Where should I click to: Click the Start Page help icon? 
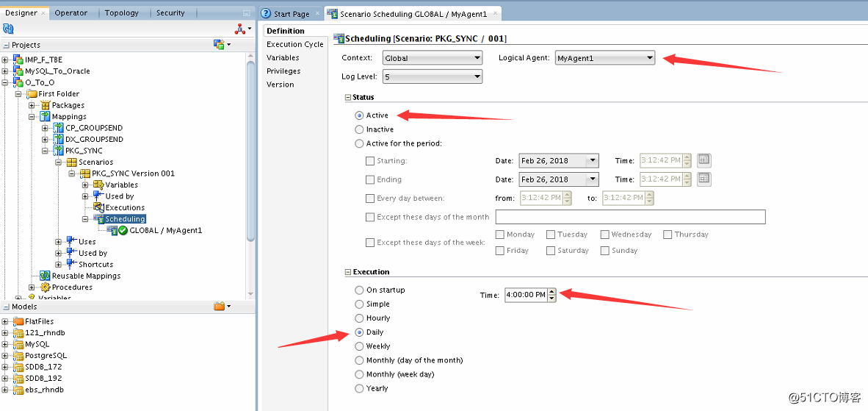[267, 14]
